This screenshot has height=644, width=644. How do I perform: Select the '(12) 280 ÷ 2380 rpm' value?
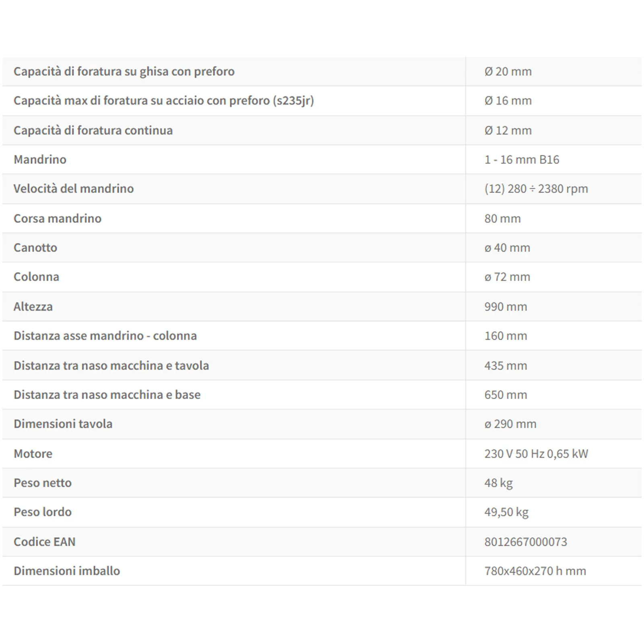(x=536, y=188)
